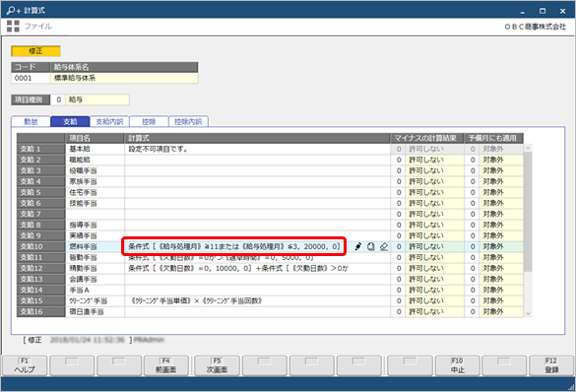
Task: Open the 控除内訳 tab
Action: point(188,121)
